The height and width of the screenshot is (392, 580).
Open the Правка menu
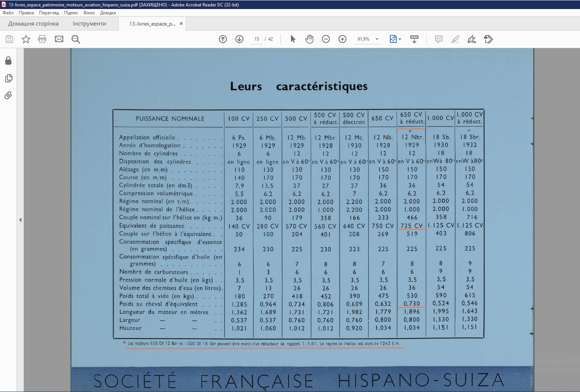[x=26, y=13]
